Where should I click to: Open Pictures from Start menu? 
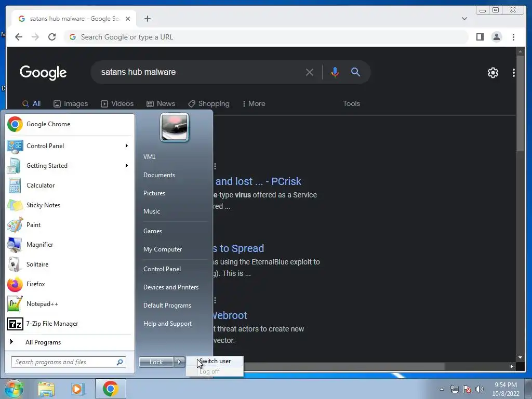[x=154, y=193]
